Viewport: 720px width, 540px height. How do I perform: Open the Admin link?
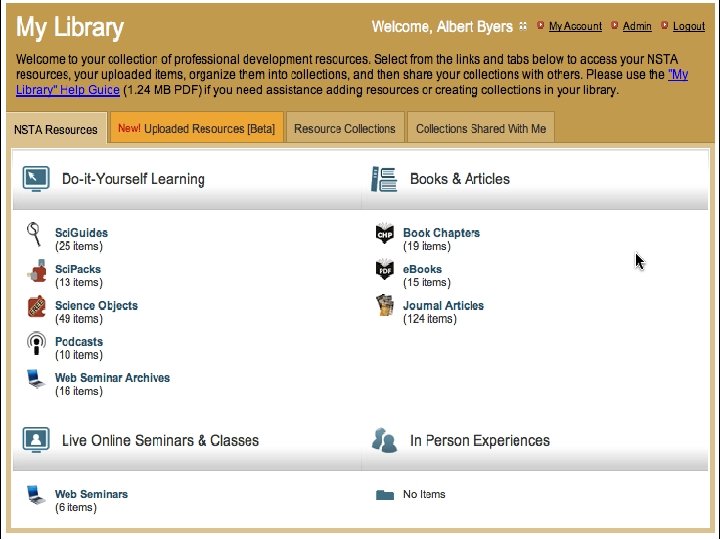coord(637,26)
